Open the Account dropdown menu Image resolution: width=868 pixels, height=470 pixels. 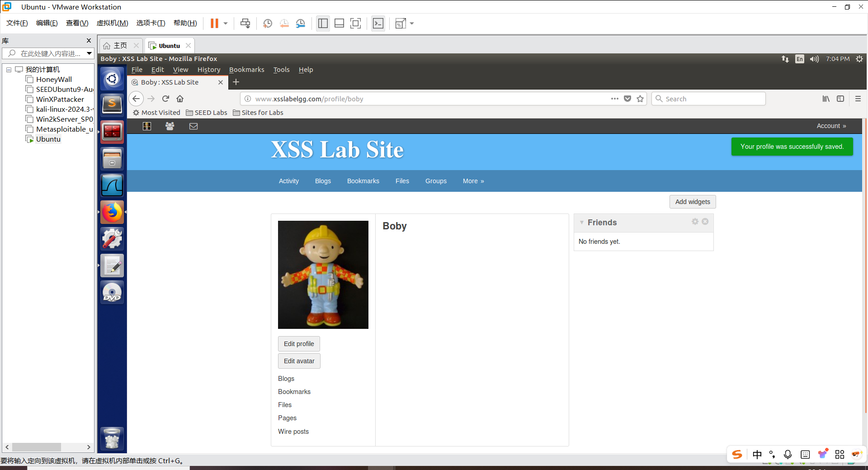[831, 126]
